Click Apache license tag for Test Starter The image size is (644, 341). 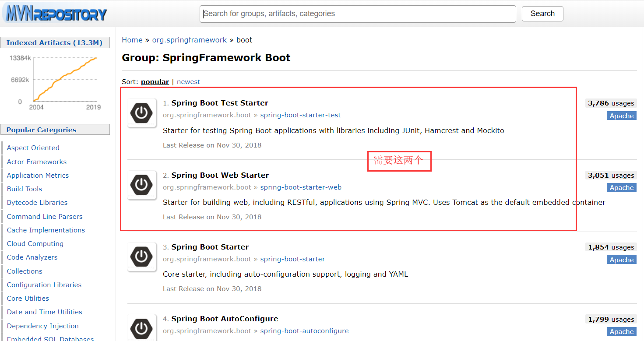tap(622, 116)
